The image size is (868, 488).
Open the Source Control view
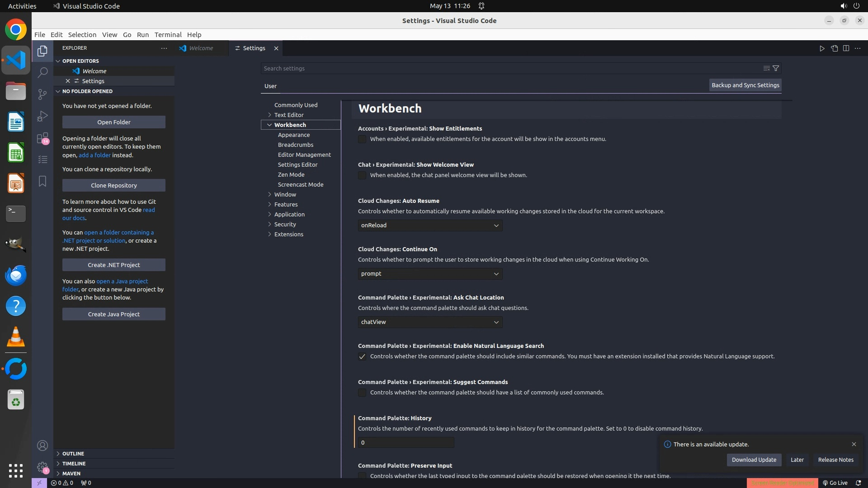click(42, 94)
